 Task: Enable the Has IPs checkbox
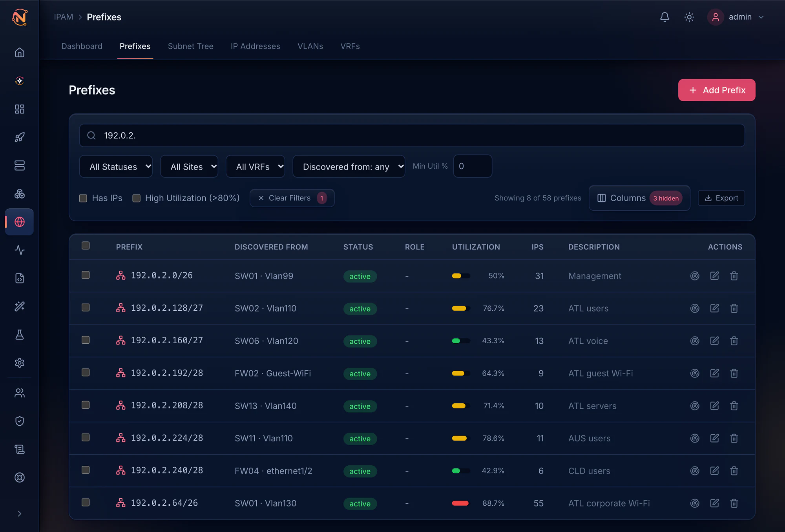[x=83, y=198]
